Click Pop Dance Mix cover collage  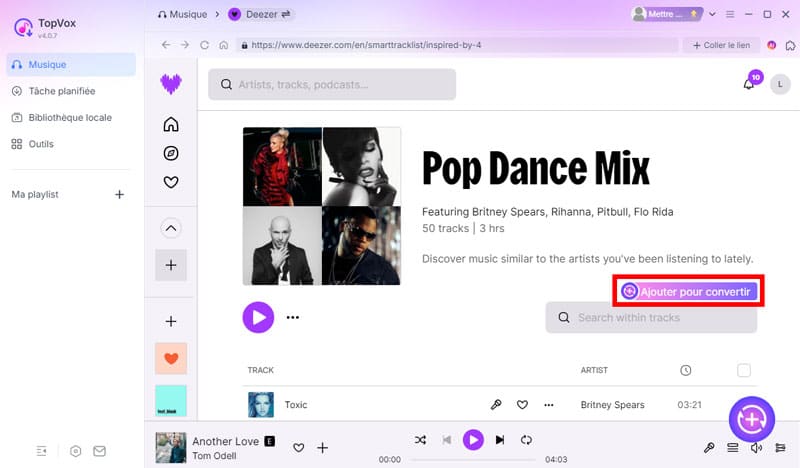[x=322, y=206]
